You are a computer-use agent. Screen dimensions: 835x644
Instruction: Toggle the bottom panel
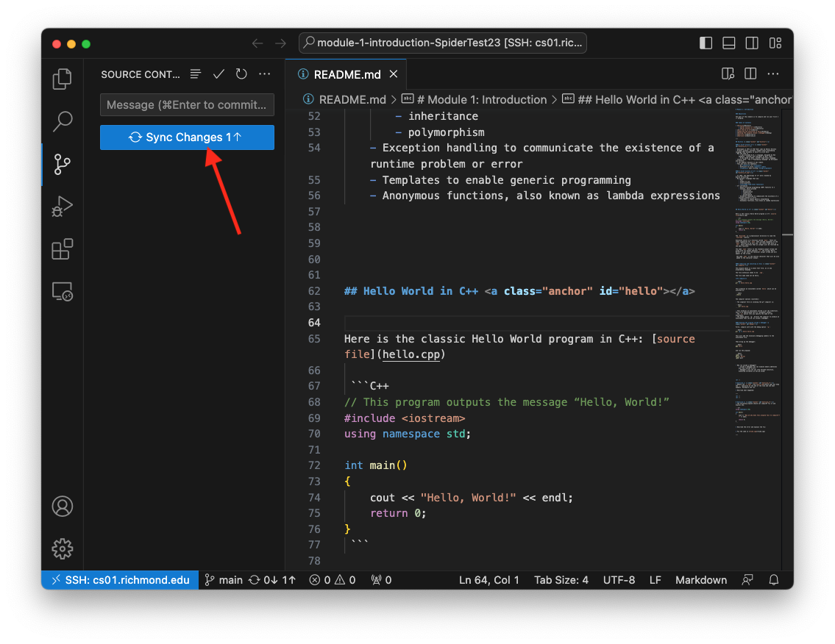(x=728, y=43)
